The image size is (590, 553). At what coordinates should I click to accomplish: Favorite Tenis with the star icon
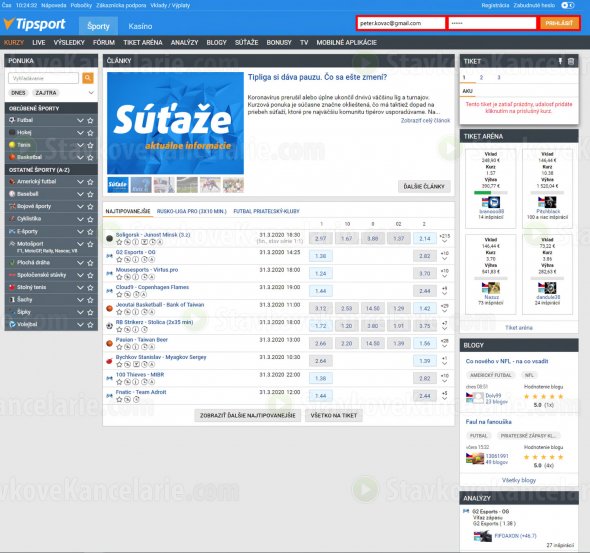90,145
